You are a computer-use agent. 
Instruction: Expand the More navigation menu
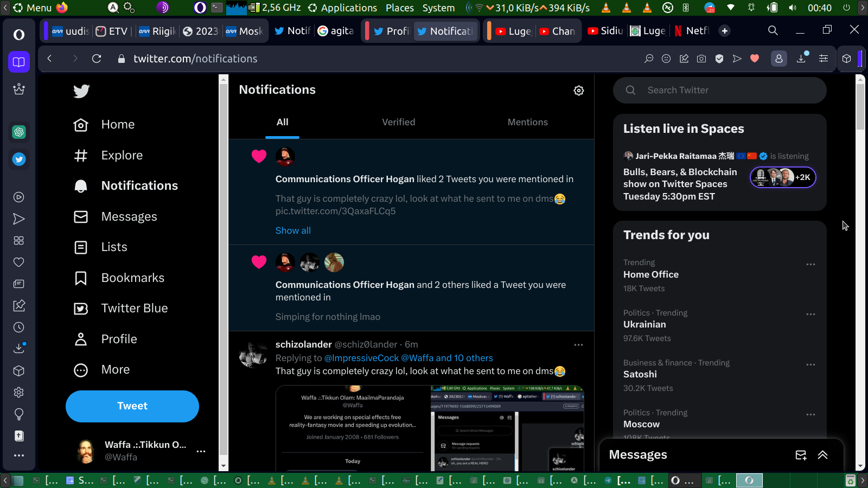click(102, 370)
